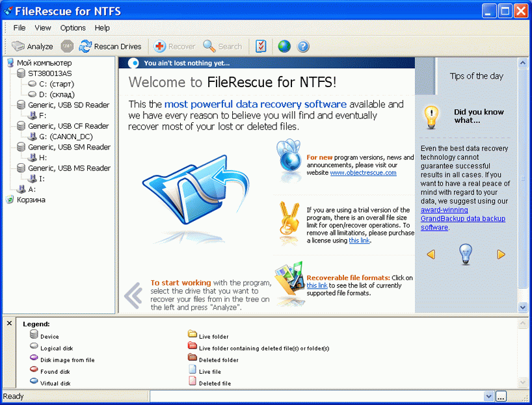The image size is (532, 405).
Task: Click the Found disk legend icon
Action: pyautogui.click(x=34, y=369)
